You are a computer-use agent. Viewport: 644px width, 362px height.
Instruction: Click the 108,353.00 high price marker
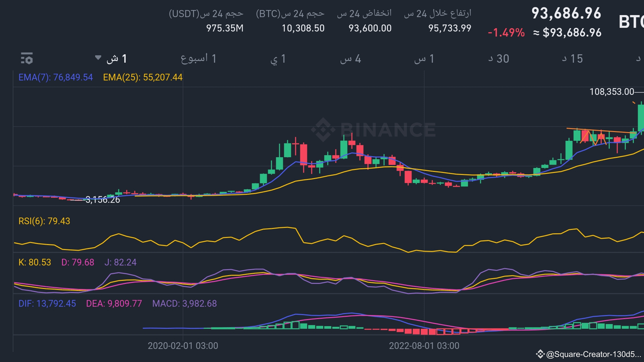(x=611, y=92)
